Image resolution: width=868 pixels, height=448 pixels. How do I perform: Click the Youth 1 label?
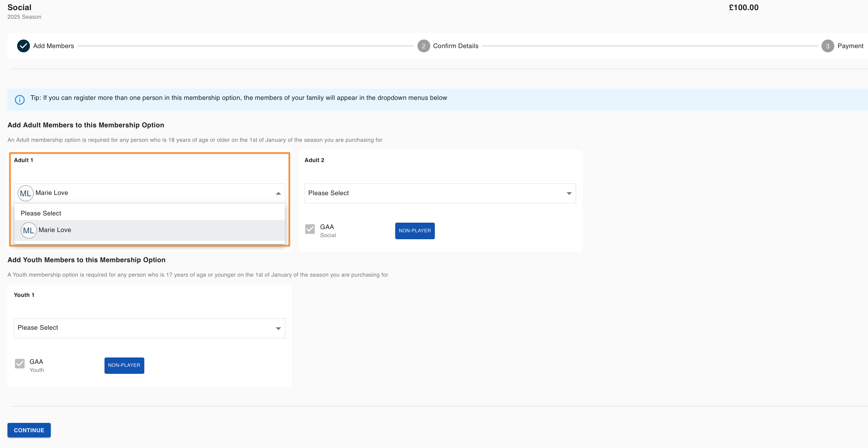click(x=24, y=295)
